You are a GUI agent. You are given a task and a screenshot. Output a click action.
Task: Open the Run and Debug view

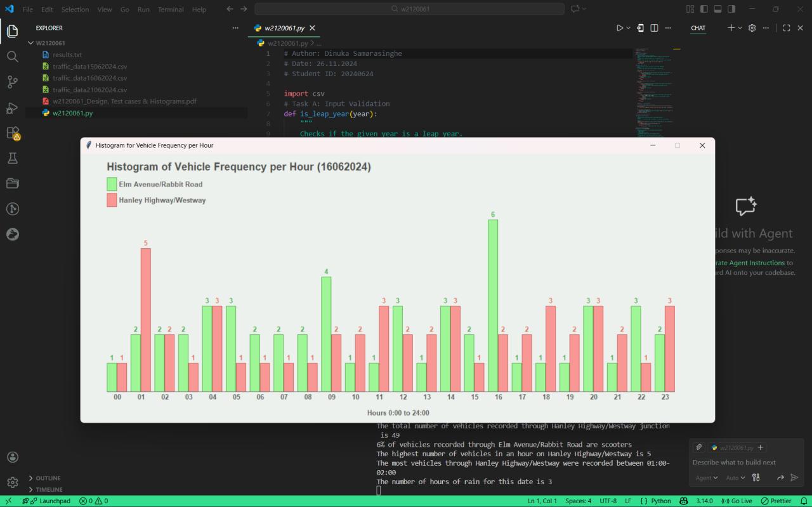[x=13, y=107]
